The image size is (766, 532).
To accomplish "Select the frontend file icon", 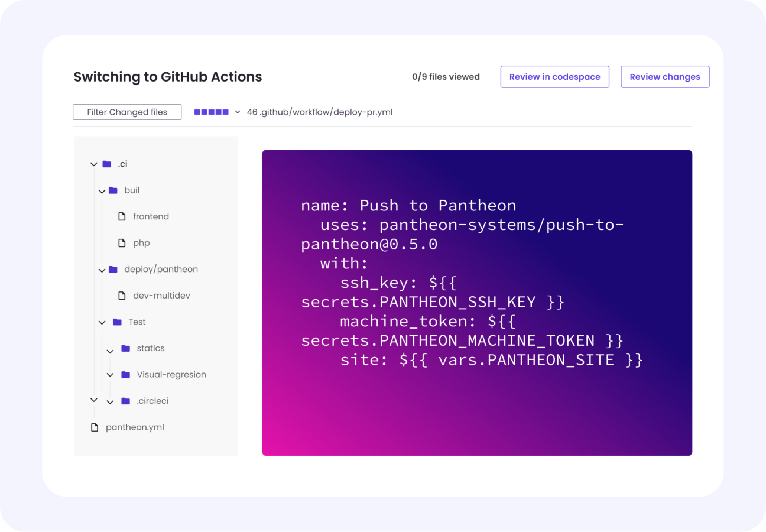I will 122,216.
